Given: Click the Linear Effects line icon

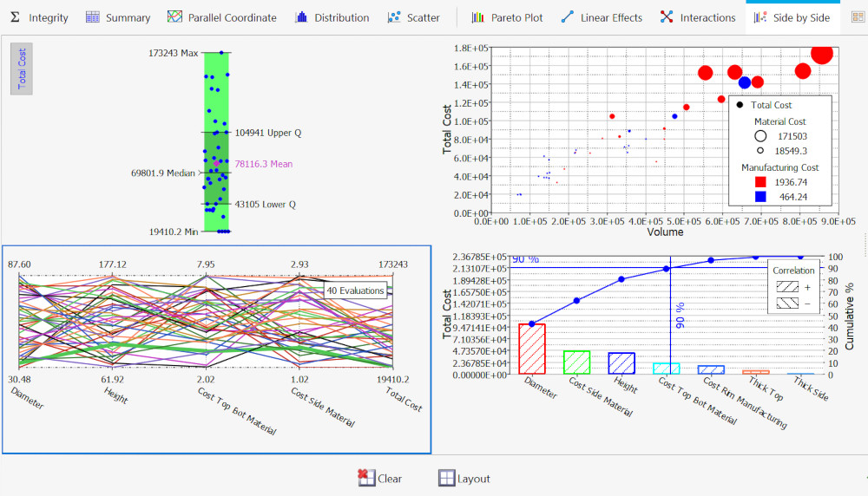Looking at the screenshot, I should [x=568, y=17].
